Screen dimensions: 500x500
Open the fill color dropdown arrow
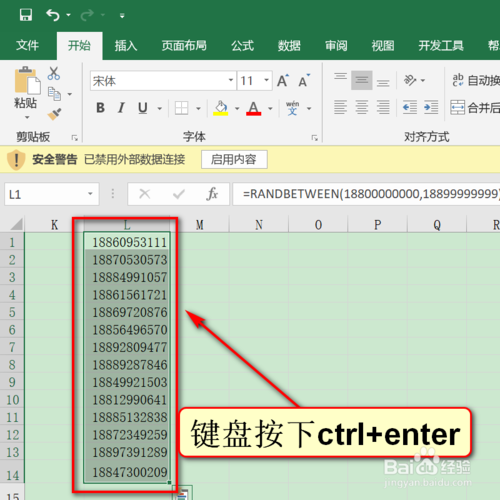[x=237, y=108]
